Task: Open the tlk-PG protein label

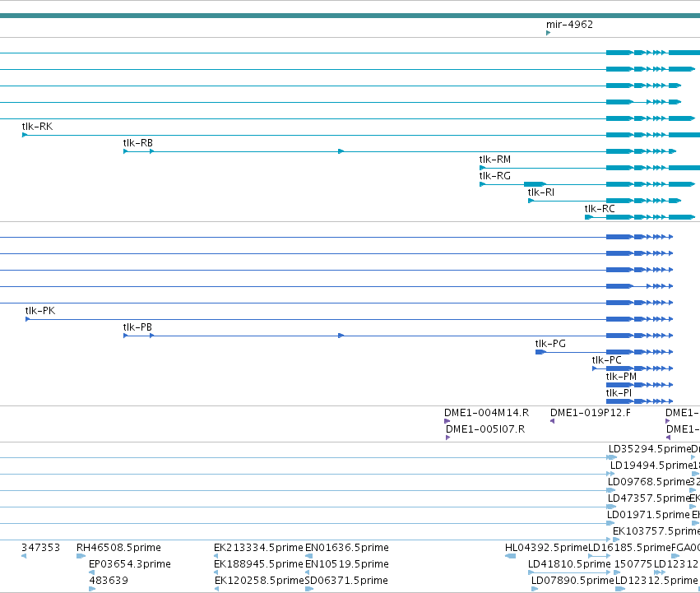Action: (x=550, y=344)
